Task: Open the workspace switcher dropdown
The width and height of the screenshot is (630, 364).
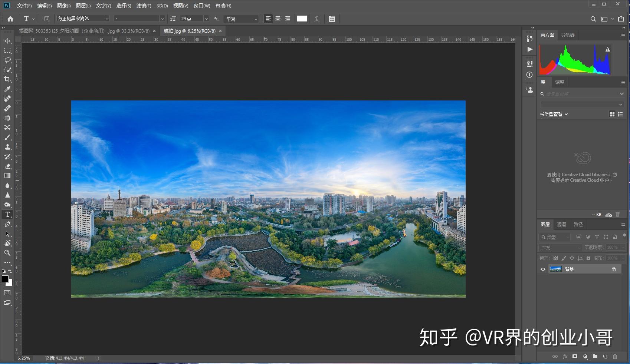Action: tap(607, 19)
